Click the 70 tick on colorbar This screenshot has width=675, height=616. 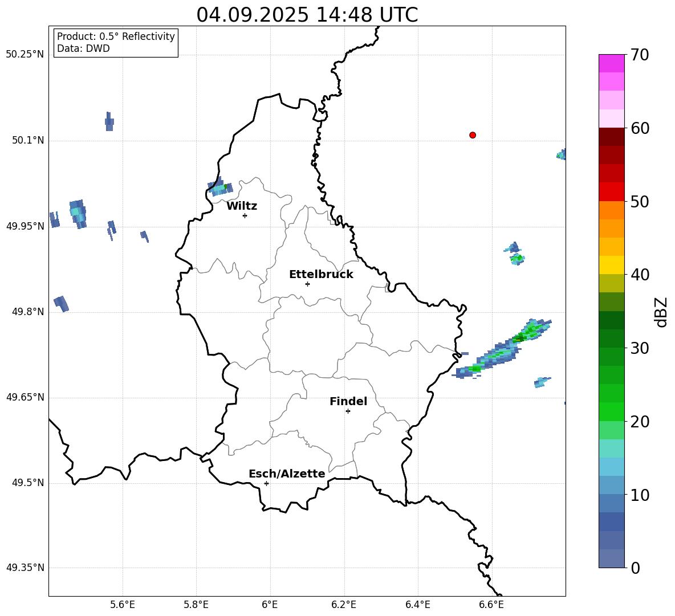[640, 55]
